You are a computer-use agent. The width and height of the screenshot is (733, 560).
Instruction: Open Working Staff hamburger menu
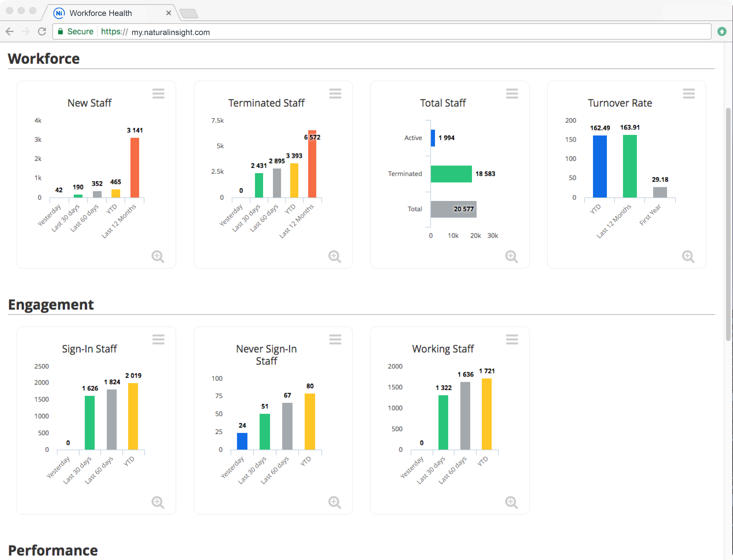click(x=512, y=339)
